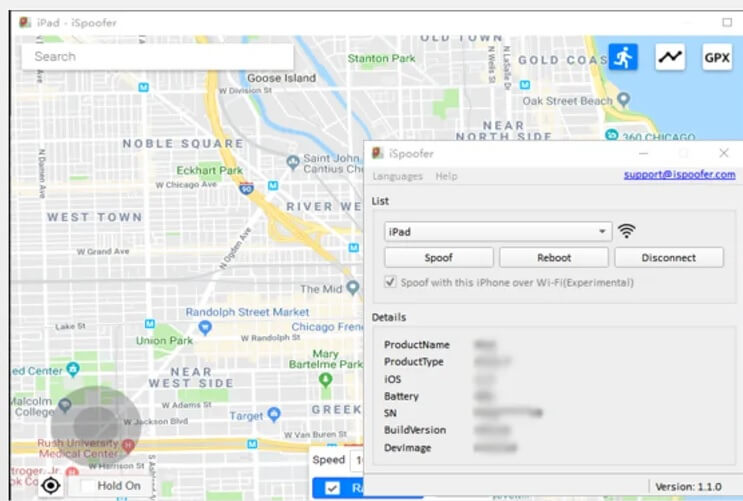Click the GPX import button
Screen dimensions: 743x501
click(x=717, y=57)
